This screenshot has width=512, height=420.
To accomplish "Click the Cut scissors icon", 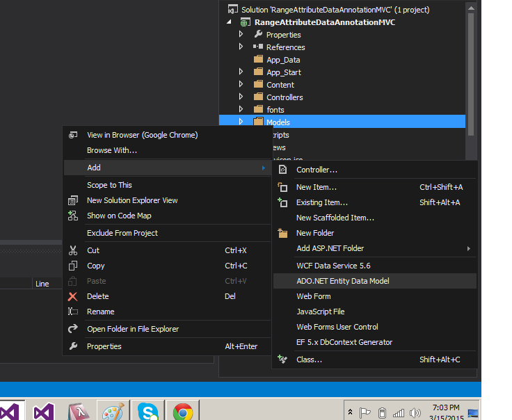I will 73,250.
